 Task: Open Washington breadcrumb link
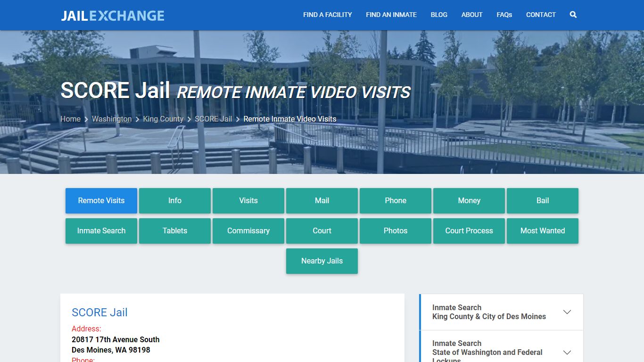click(112, 119)
